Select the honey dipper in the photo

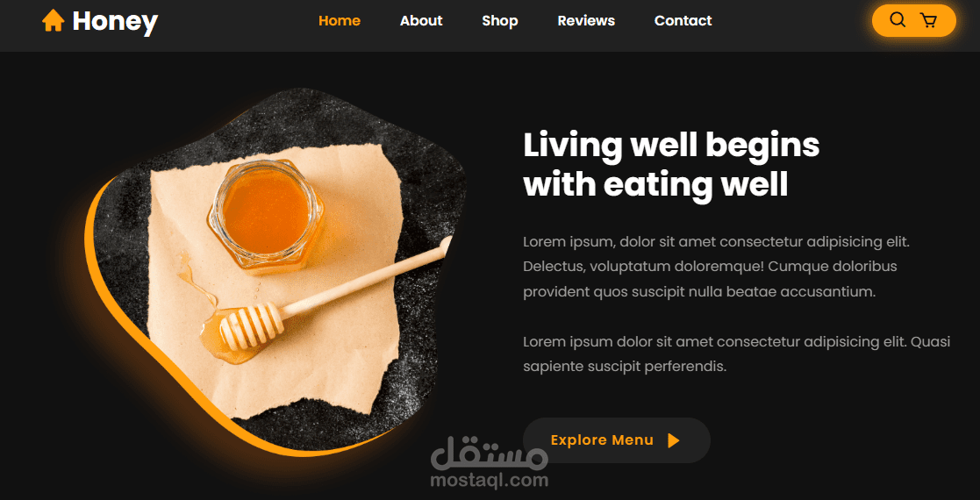(x=328, y=296)
